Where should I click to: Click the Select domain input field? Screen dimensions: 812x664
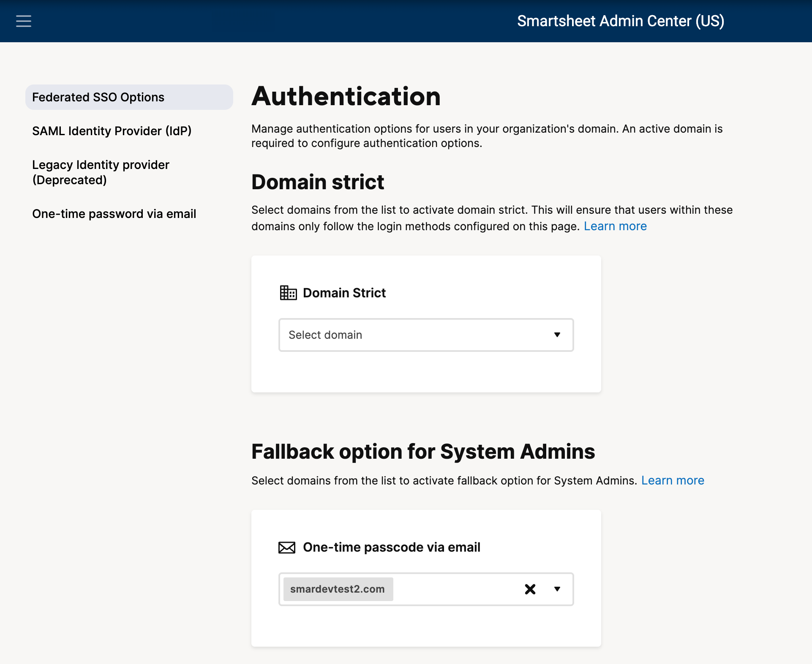[x=426, y=335]
